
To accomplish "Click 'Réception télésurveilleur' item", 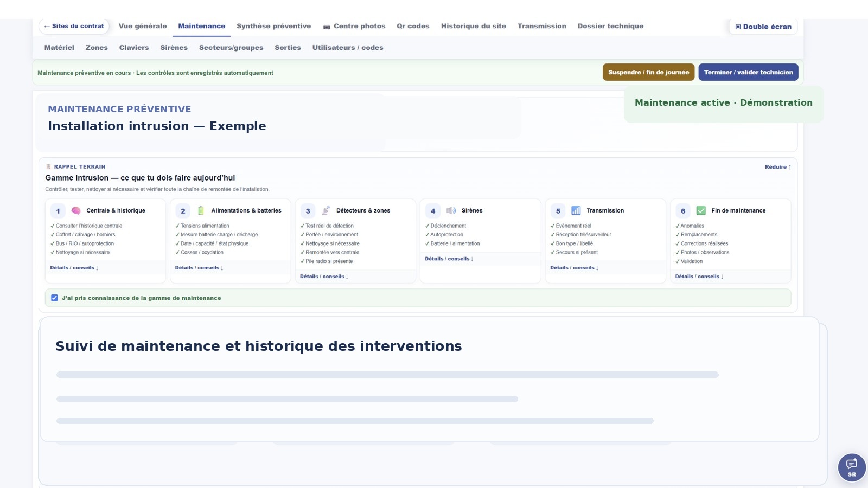I will tap(580, 235).
